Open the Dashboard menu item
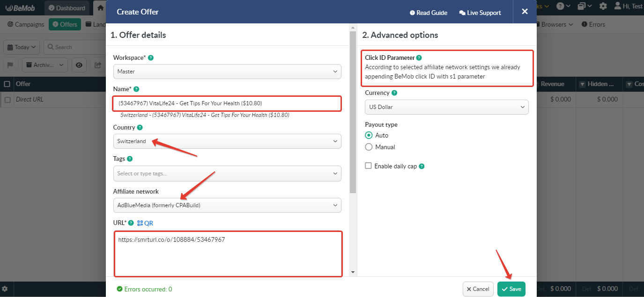The image size is (644, 297). pos(67,7)
